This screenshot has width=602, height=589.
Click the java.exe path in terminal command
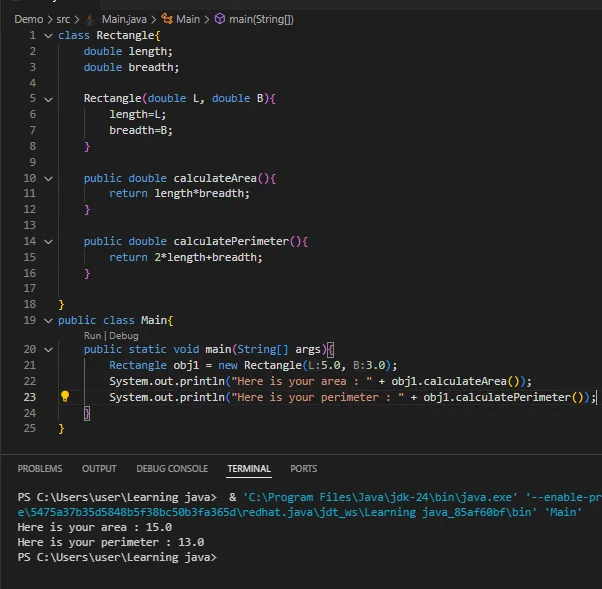[x=380, y=497]
